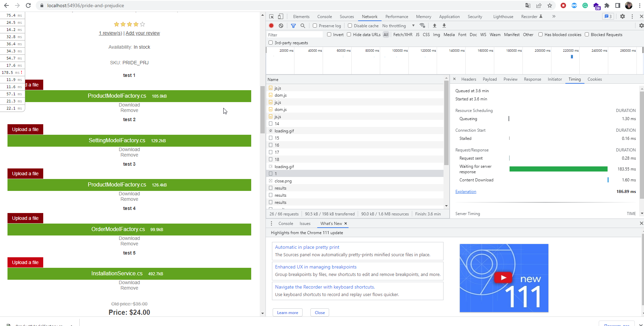Rate the product five stars

coord(142,24)
